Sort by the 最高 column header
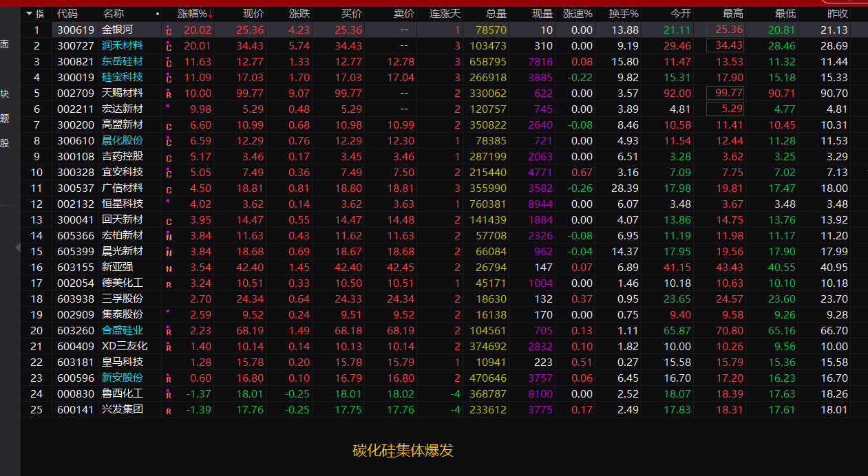Screen dimensions: 868x476 (733, 14)
